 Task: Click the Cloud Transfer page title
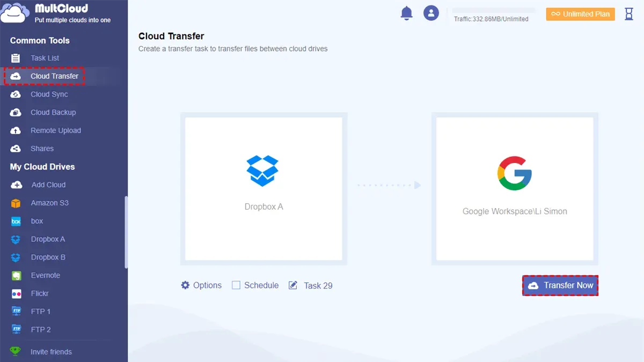point(171,36)
